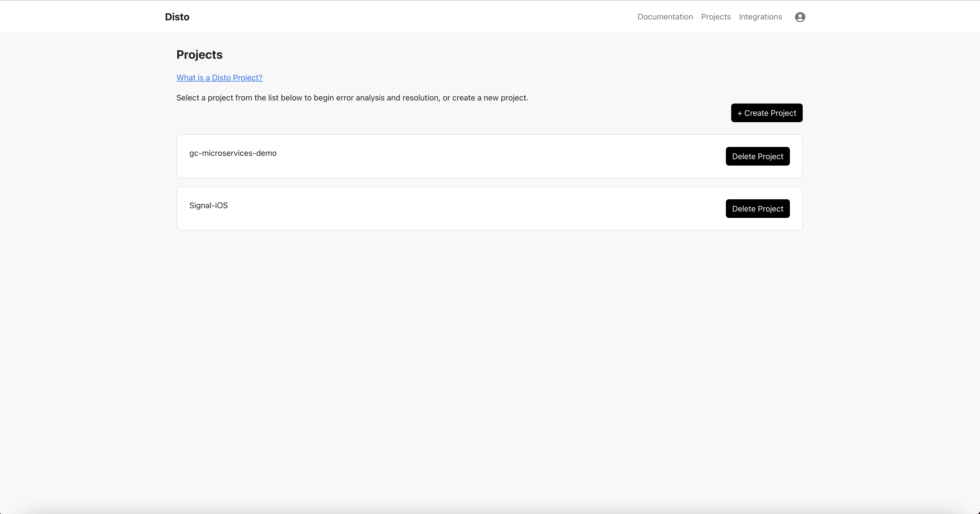
Task: Open the gc-microservices-demo project name
Action: point(233,153)
